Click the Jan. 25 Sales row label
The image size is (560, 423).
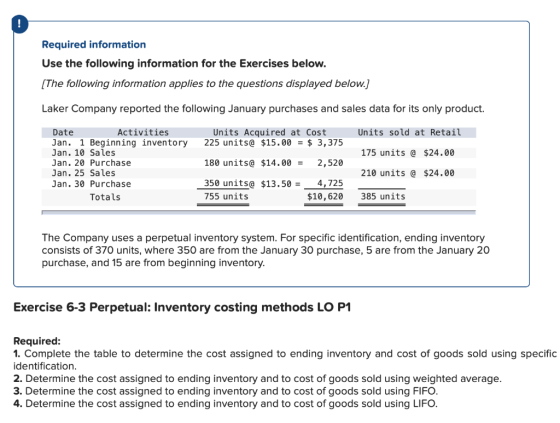(x=84, y=173)
